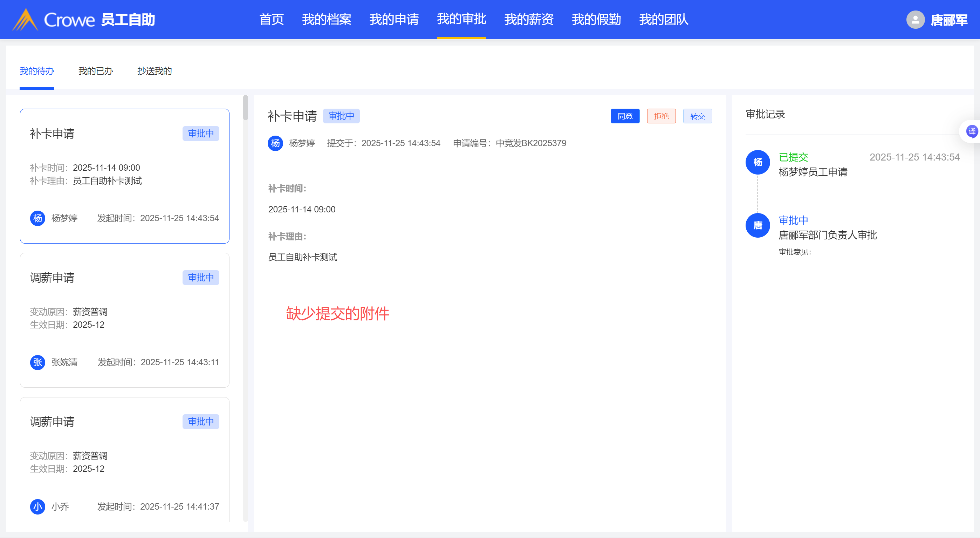
Task: Approve request with the 同意 button
Action: pyautogui.click(x=625, y=116)
